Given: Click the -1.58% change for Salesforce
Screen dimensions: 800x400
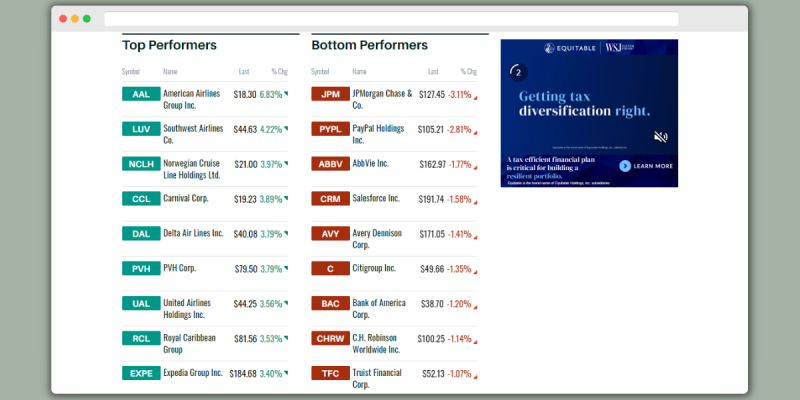Looking at the screenshot, I should (459, 199).
